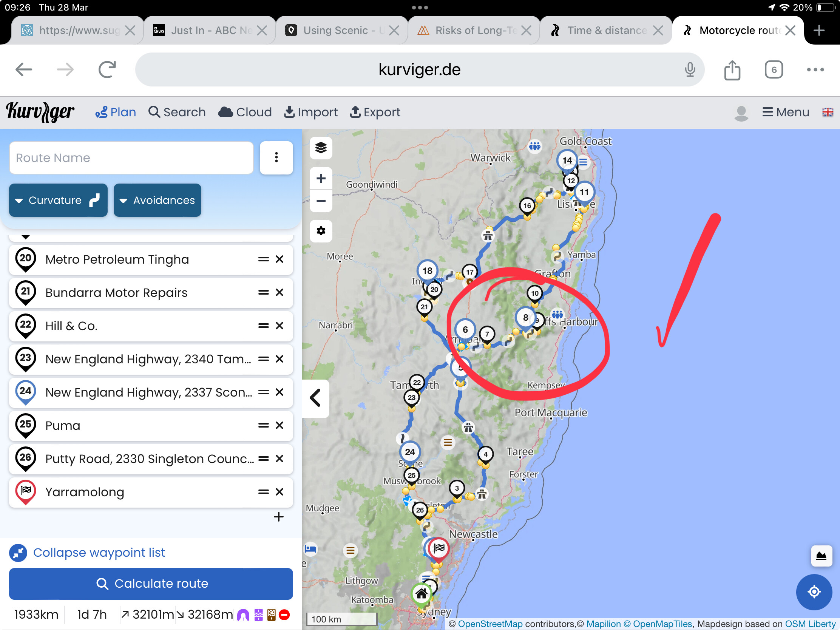Expand the Avoidances dropdown

point(157,200)
